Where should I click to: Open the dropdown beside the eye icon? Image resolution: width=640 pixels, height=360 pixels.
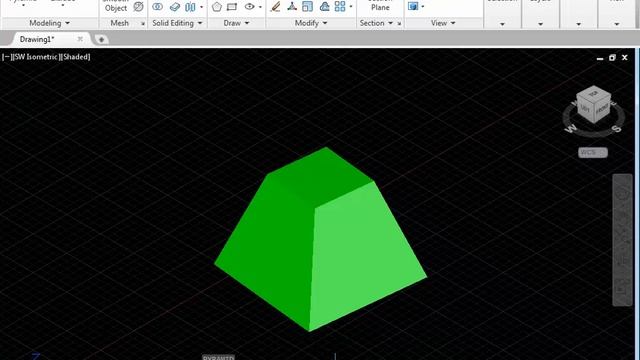point(260,7)
